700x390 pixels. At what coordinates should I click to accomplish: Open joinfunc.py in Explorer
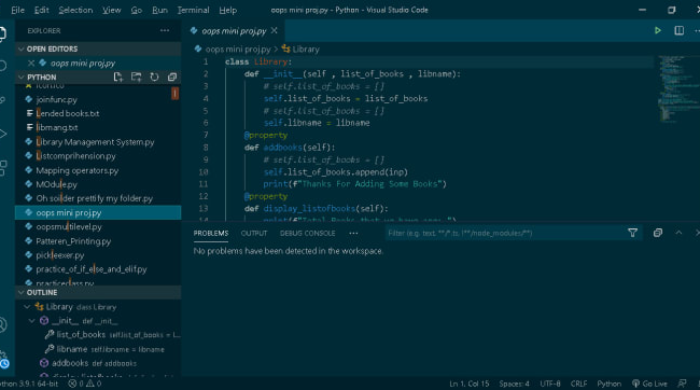(x=56, y=99)
